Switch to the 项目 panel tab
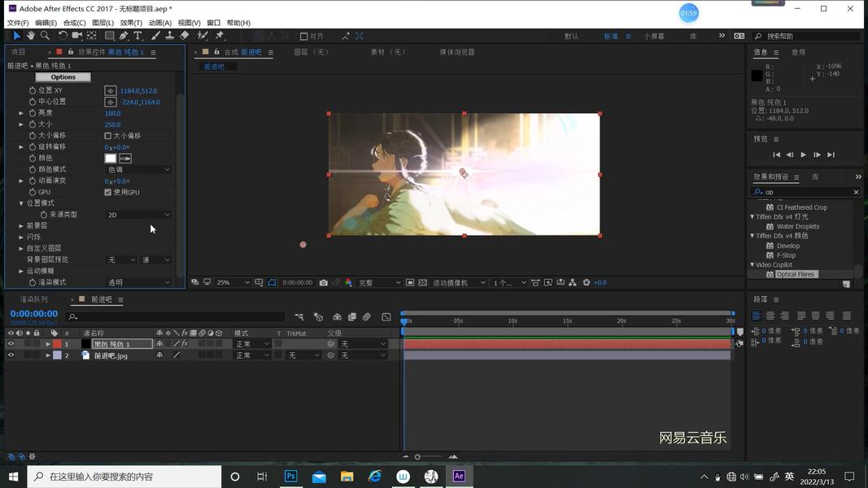Image resolution: width=868 pixels, height=488 pixels. point(18,52)
